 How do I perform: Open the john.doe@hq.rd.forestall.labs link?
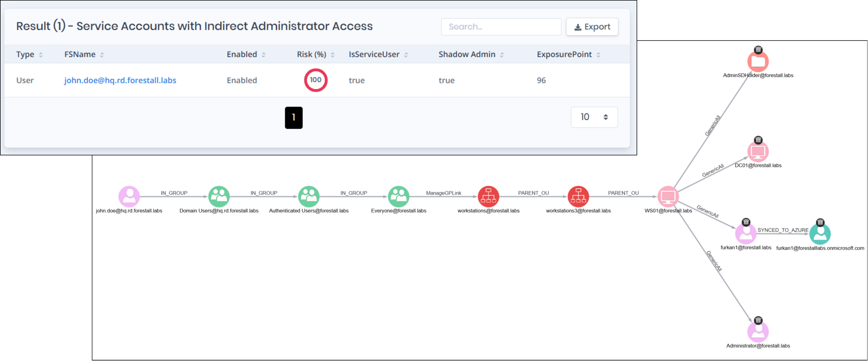click(x=120, y=80)
